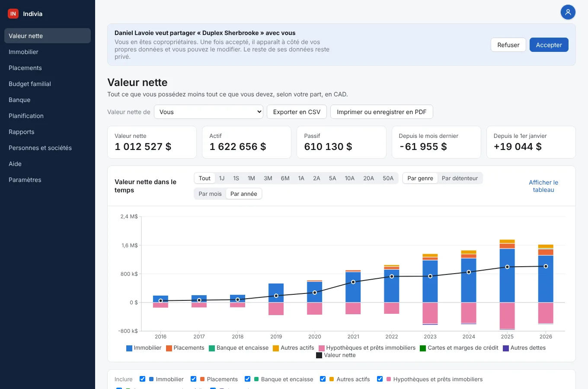Switch chart to Par mois
The image size is (588, 389).
coord(210,194)
